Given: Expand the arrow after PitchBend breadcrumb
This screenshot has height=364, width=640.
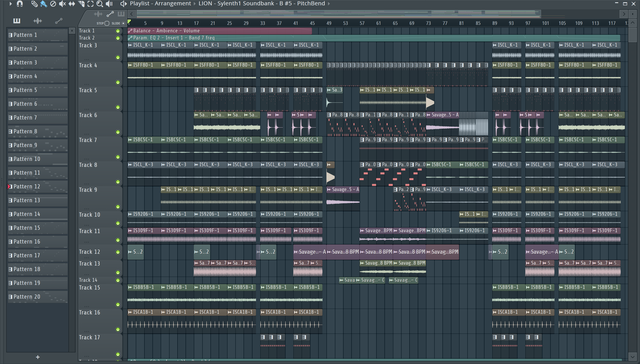Looking at the screenshot, I should [329, 4].
